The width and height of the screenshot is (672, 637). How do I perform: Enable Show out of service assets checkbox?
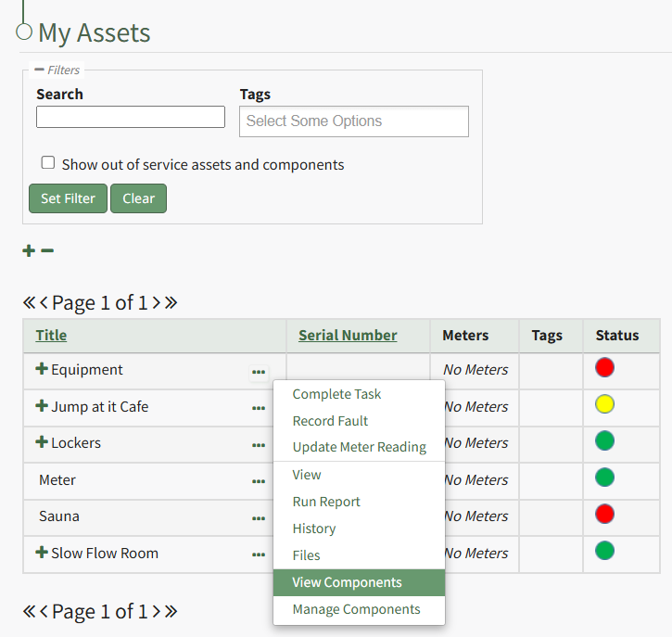(x=48, y=163)
